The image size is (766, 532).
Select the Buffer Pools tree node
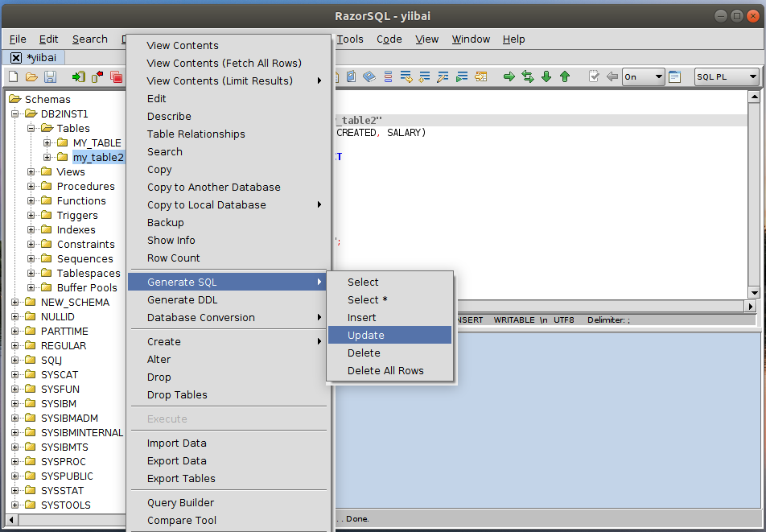87,288
